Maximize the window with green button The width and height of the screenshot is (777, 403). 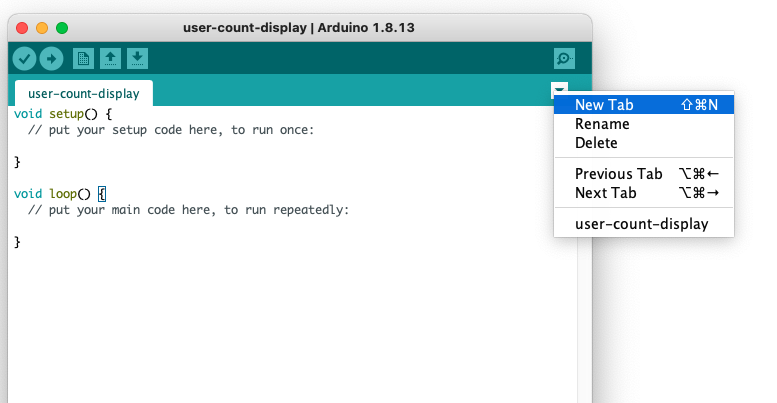pos(62,27)
